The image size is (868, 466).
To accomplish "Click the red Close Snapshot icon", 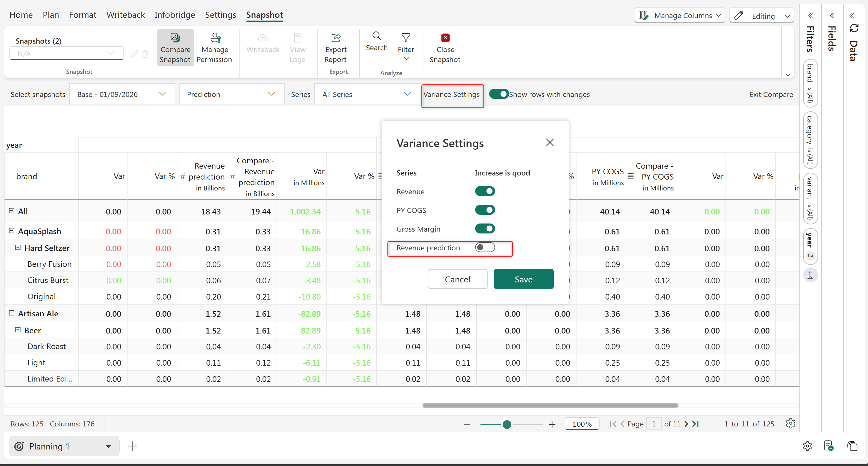I will click(x=445, y=38).
